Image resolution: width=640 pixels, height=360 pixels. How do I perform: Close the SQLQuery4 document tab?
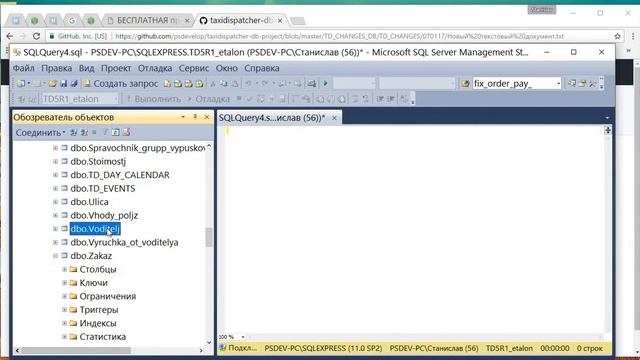tap(334, 118)
